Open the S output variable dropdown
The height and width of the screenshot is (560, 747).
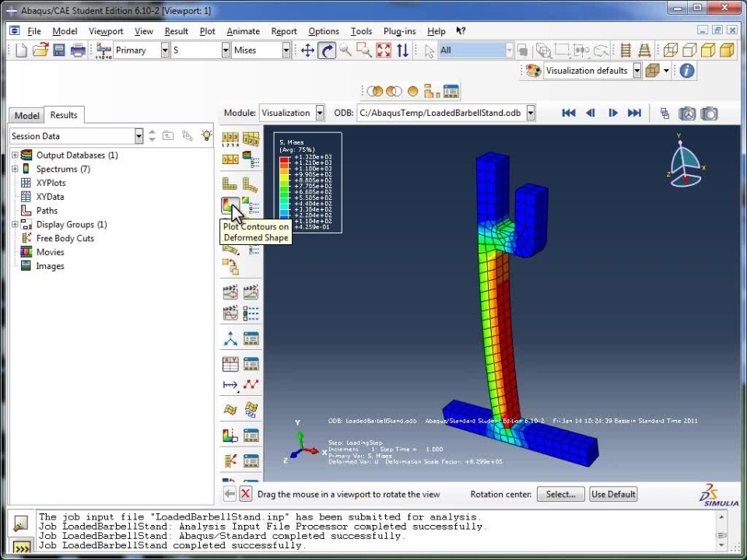click(x=226, y=50)
